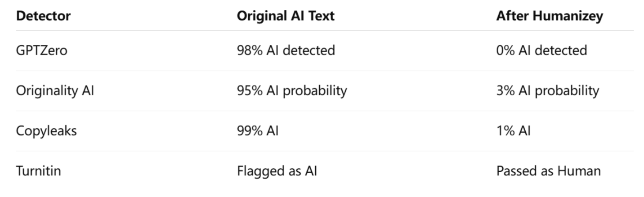
Task: Click the After Humanizey column header
Action: pyautogui.click(x=550, y=16)
